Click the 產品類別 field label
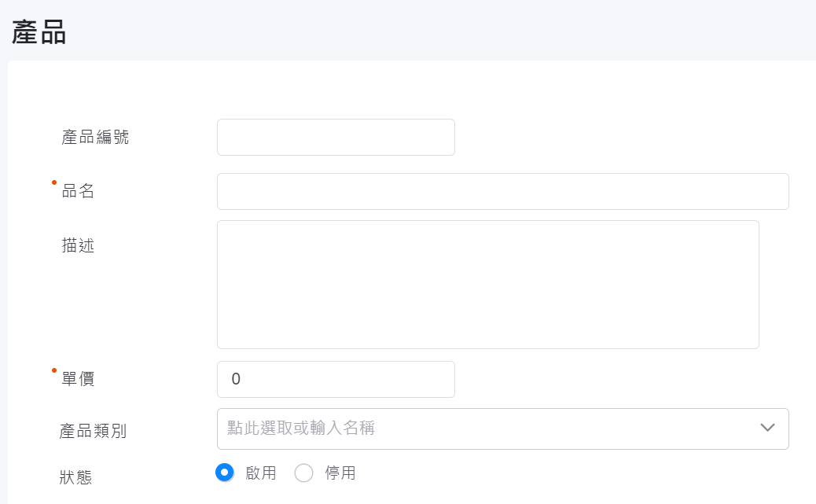This screenshot has height=504, width=816. (x=93, y=431)
